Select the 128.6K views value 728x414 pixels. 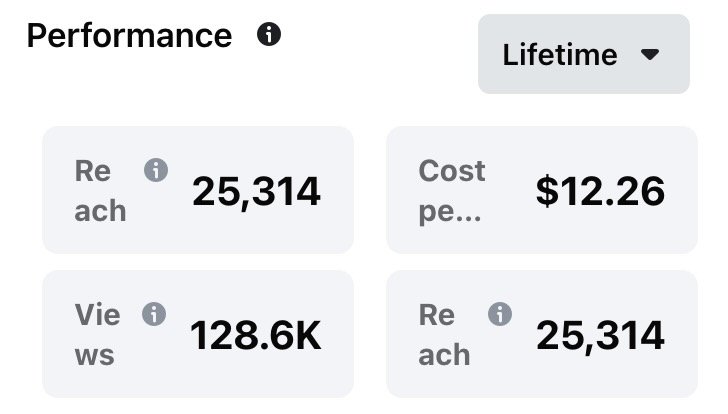[256, 335]
